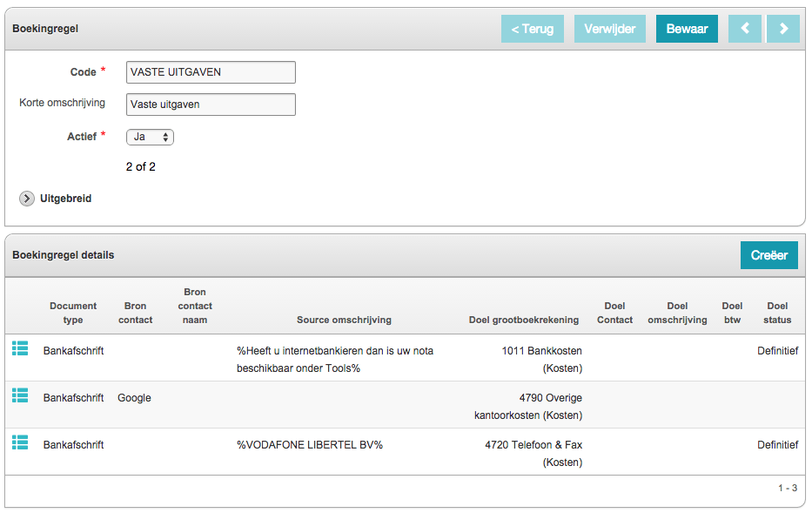
Task: Open the list icon in the VODAFONE row
Action: tap(20, 442)
